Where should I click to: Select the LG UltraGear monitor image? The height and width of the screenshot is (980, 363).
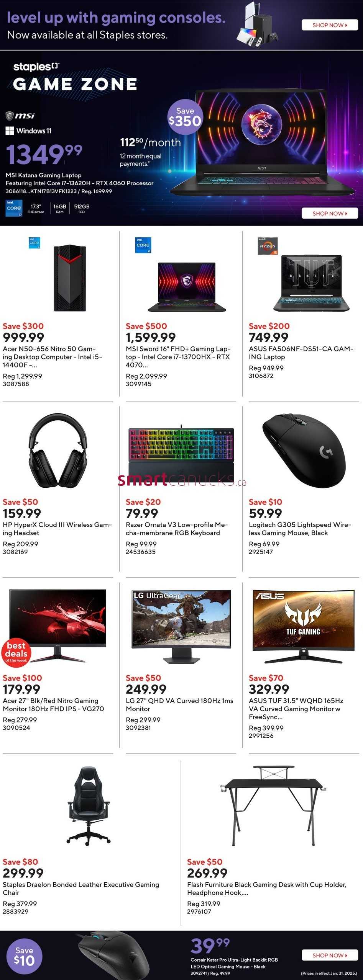tap(181, 626)
